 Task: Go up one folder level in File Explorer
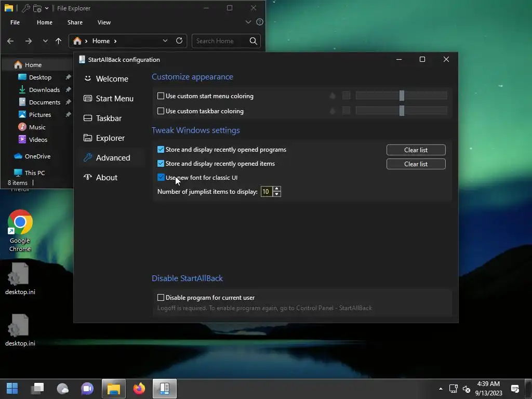pyautogui.click(x=58, y=41)
